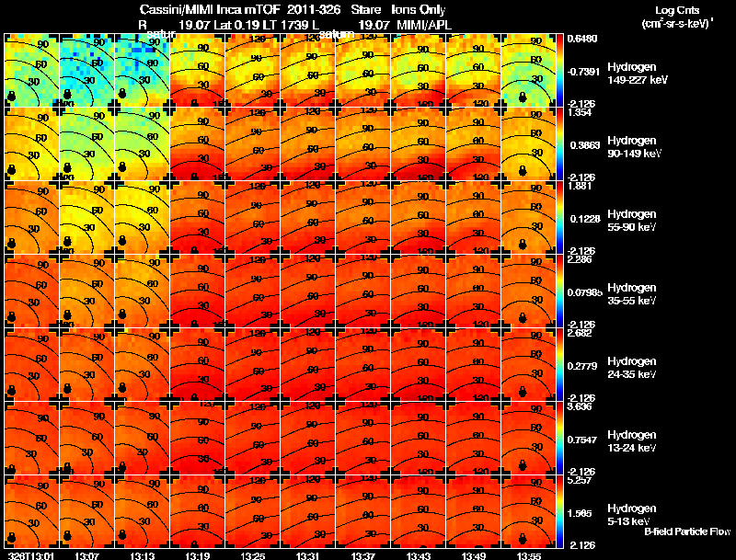Click the '13:07' time axis label

pyautogui.click(x=86, y=555)
